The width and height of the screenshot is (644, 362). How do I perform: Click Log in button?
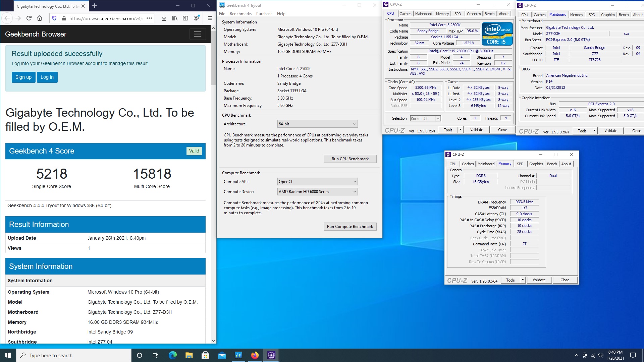[47, 77]
